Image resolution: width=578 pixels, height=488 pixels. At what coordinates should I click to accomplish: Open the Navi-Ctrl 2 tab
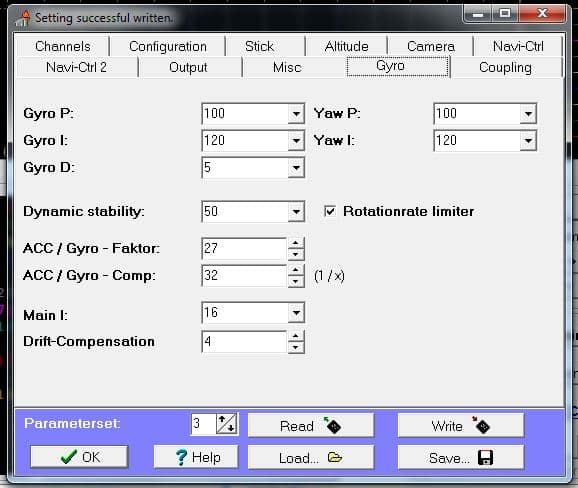(x=76, y=67)
